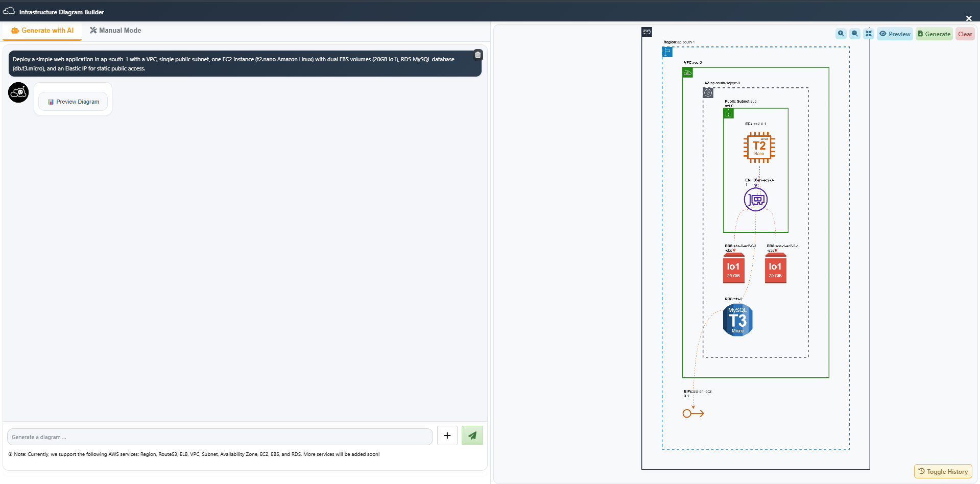This screenshot has height=484, width=980.
Task: Close the Infrastructure Diagram Builder dialog
Action: point(969,18)
